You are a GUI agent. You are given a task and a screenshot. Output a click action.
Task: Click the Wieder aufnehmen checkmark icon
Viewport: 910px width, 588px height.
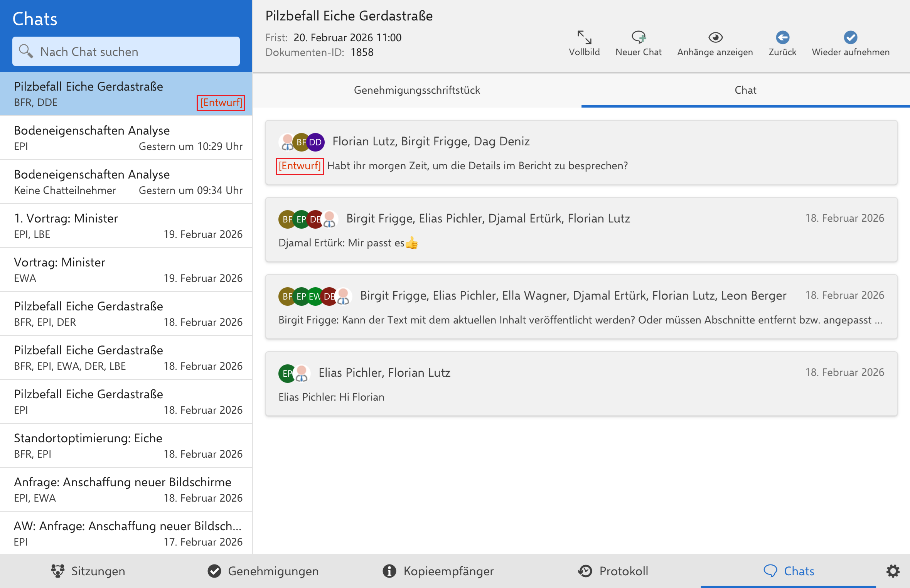[x=851, y=37]
